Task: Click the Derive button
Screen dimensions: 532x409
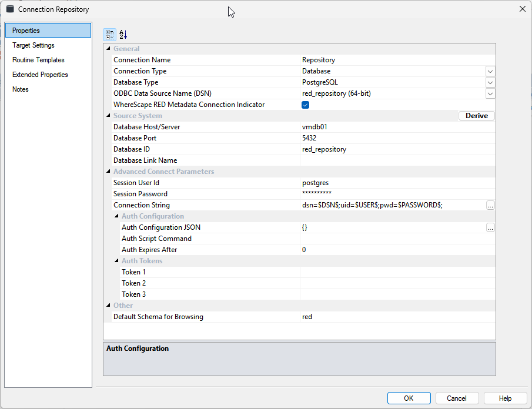Action: pos(476,116)
